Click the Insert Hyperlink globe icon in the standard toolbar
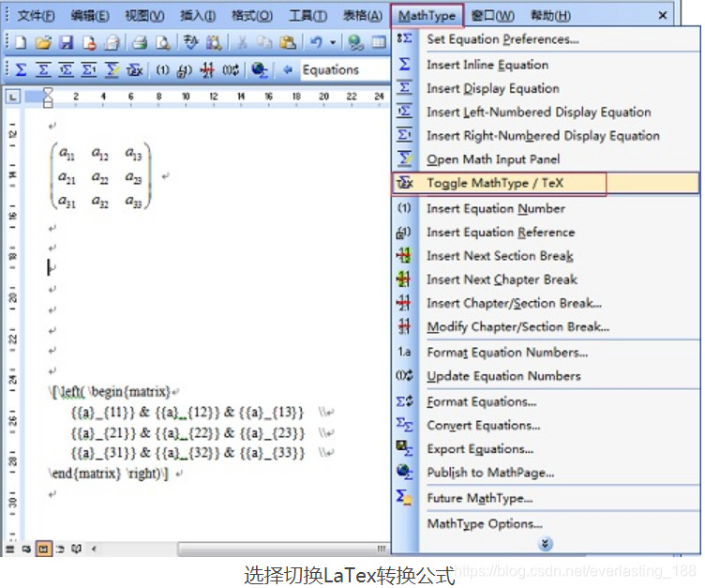Screen dimensions: 705x588 click(x=355, y=43)
